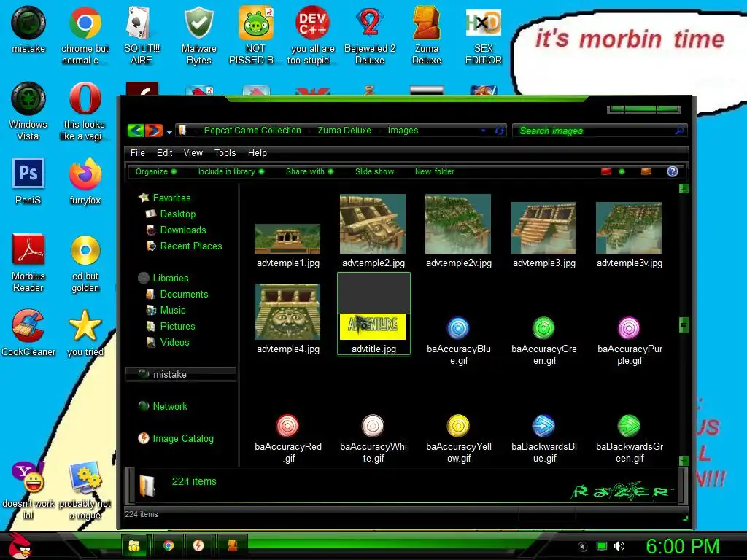Screen dimensions: 747x560
Task: Open the Tools menu
Action: pyautogui.click(x=225, y=153)
